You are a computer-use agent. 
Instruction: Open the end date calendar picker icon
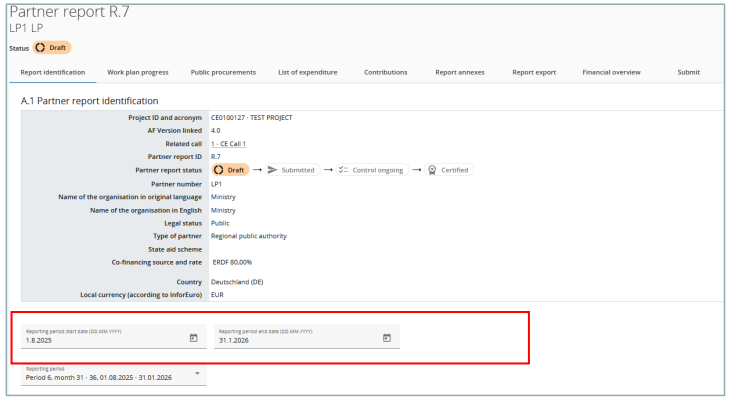click(x=386, y=338)
